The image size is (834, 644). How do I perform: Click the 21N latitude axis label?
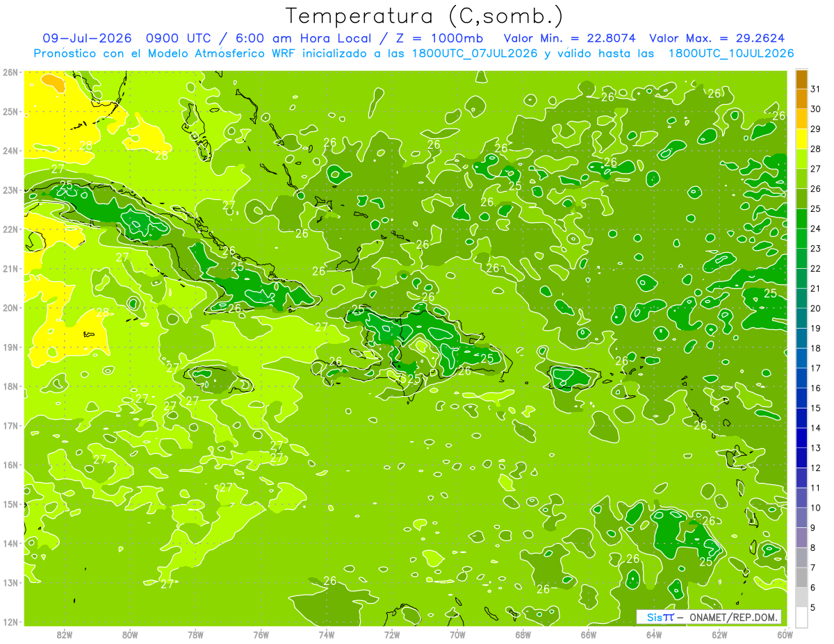pos(10,268)
